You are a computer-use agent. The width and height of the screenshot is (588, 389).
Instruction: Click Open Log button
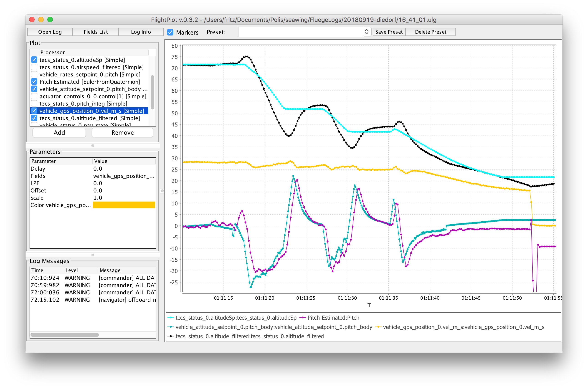[50, 32]
